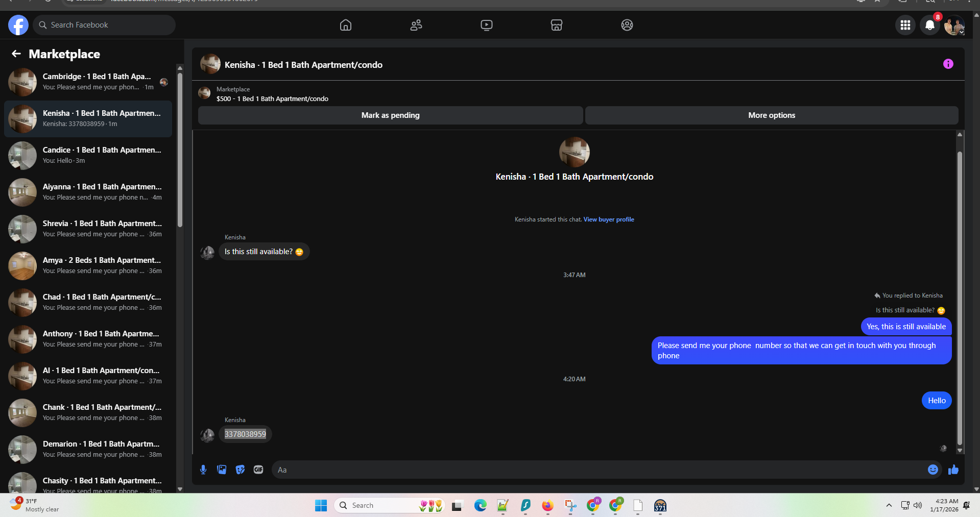Click the large listing thumbnail in chat
Image resolution: width=980 pixels, height=517 pixels.
pos(575,152)
